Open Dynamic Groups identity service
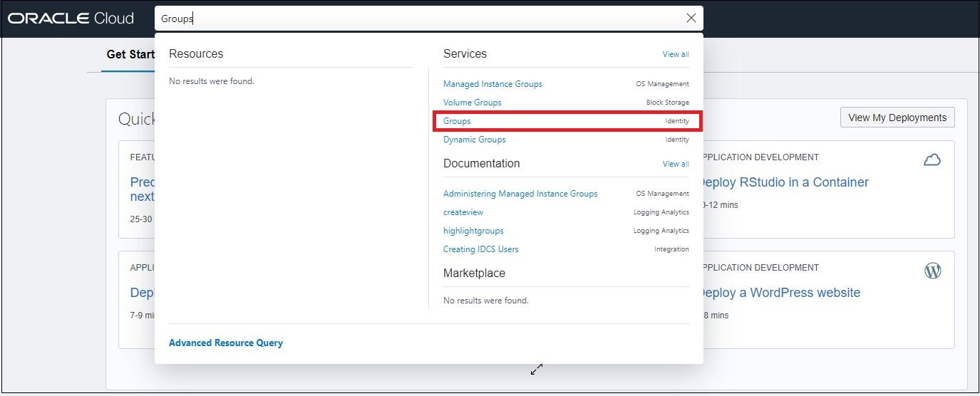Image resolution: width=980 pixels, height=396 pixels. pyautogui.click(x=474, y=140)
